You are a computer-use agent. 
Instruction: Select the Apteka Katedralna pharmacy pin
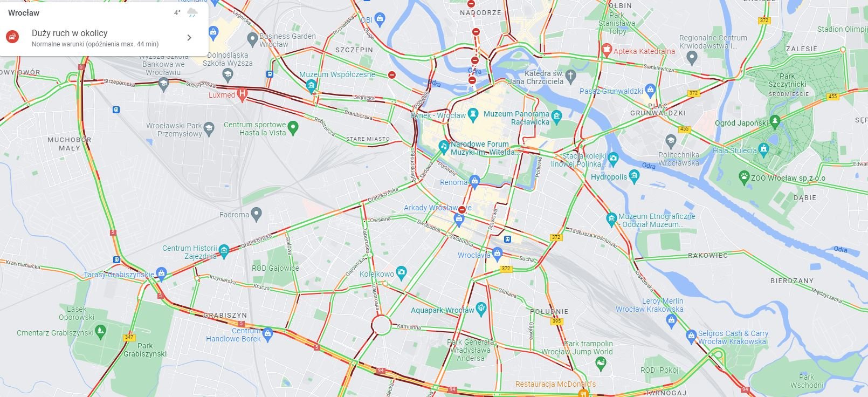pyautogui.click(x=607, y=51)
